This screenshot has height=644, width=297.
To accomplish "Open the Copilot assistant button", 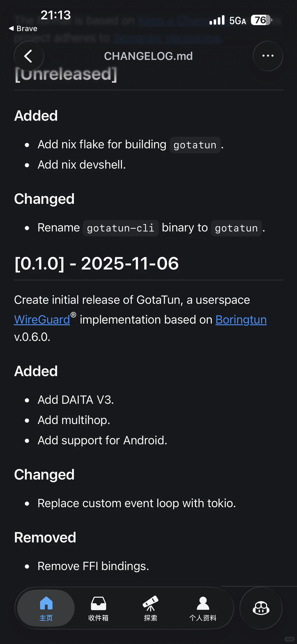I will 261,608.
